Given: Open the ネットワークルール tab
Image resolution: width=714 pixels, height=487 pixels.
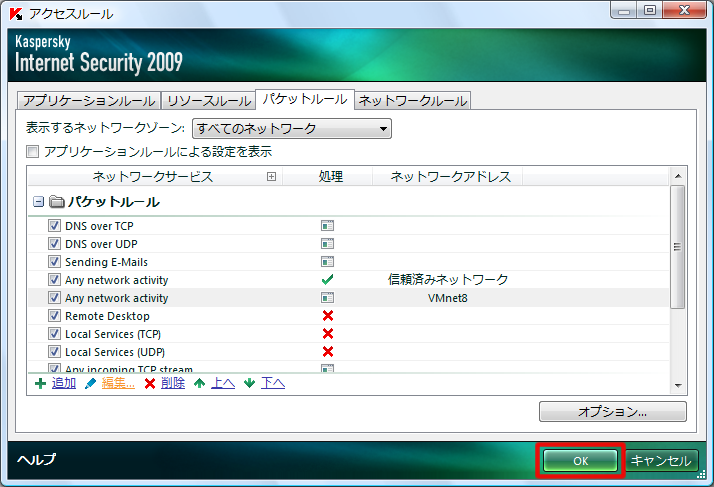Looking at the screenshot, I should (412, 100).
